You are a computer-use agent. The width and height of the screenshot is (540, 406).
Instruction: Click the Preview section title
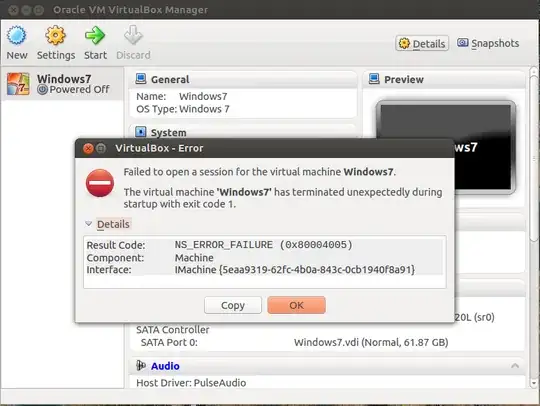(x=404, y=80)
